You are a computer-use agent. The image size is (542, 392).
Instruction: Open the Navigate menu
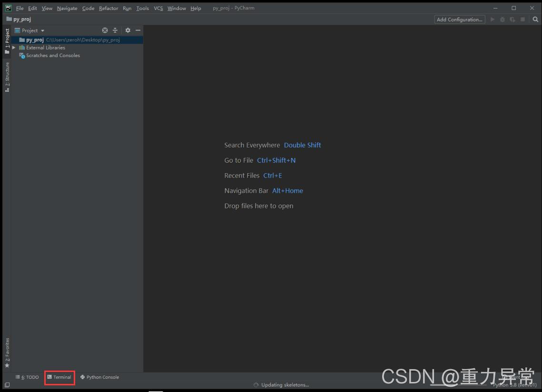(x=67, y=8)
